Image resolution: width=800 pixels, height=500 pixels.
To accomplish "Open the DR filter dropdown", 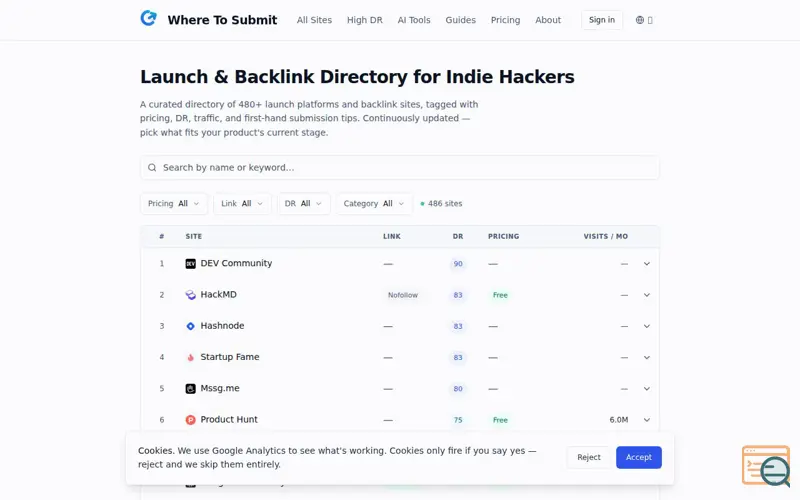I will click(304, 204).
